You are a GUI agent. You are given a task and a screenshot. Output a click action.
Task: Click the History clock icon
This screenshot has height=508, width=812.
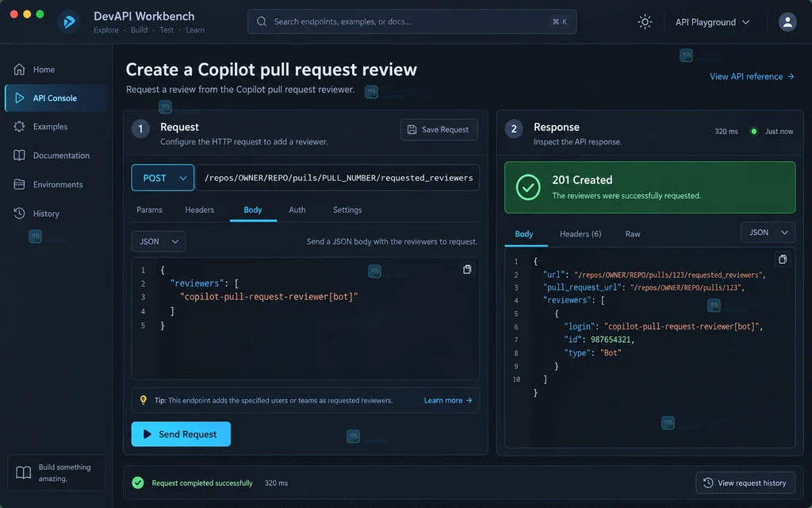click(x=19, y=214)
